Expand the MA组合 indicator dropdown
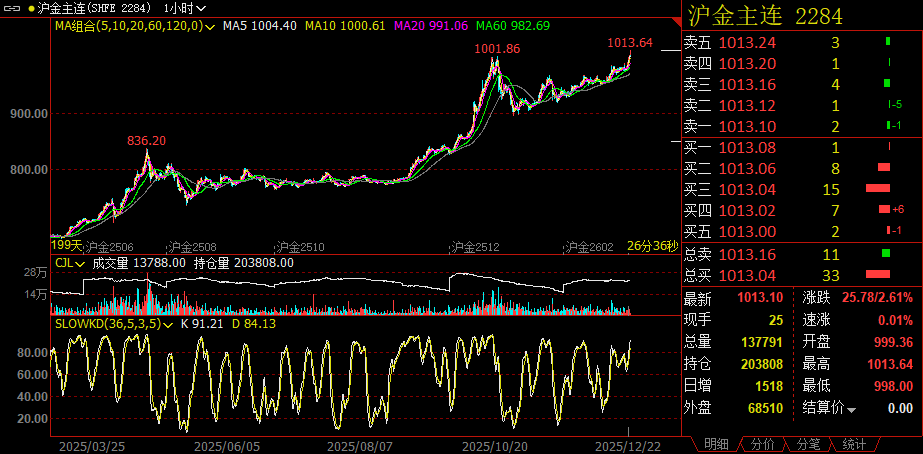923x454 pixels. point(210,25)
